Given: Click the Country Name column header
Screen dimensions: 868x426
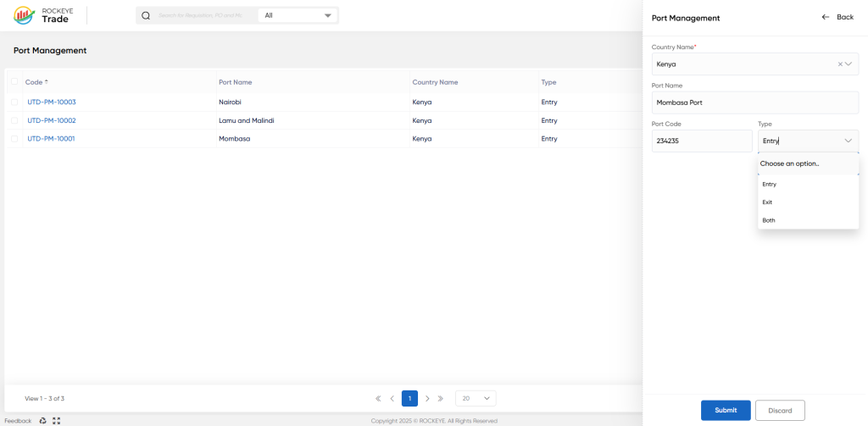Looking at the screenshot, I should (x=435, y=82).
